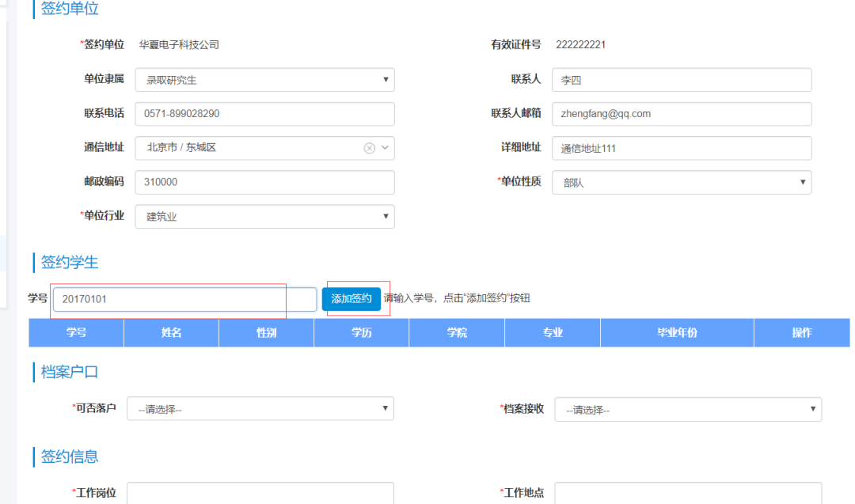
Task: Open the 单位隶属 dropdown
Action: click(264, 80)
